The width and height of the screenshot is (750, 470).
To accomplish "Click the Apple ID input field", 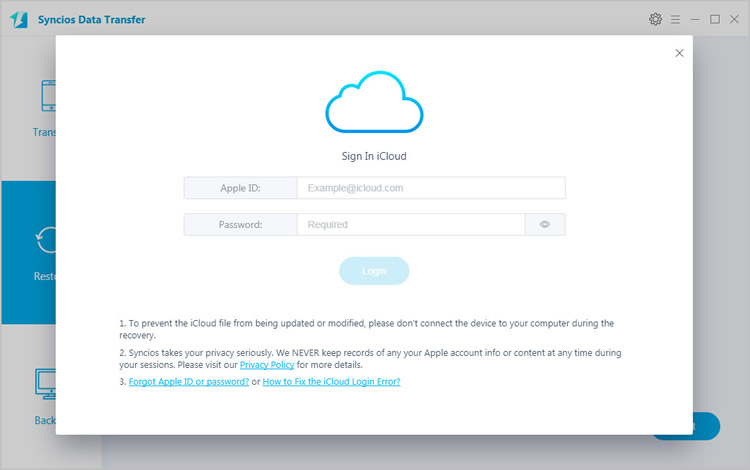I will coord(431,188).
